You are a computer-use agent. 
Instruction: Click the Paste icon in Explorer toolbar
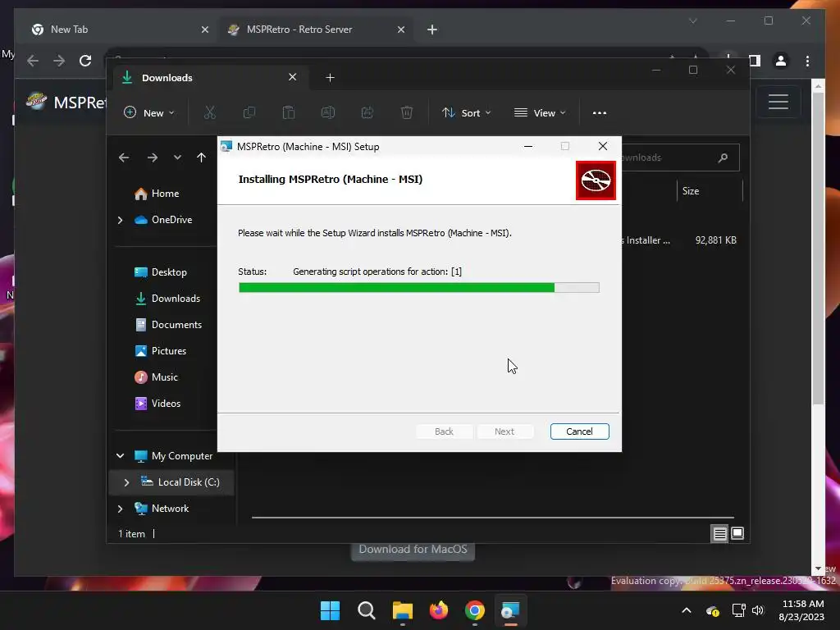tap(288, 113)
